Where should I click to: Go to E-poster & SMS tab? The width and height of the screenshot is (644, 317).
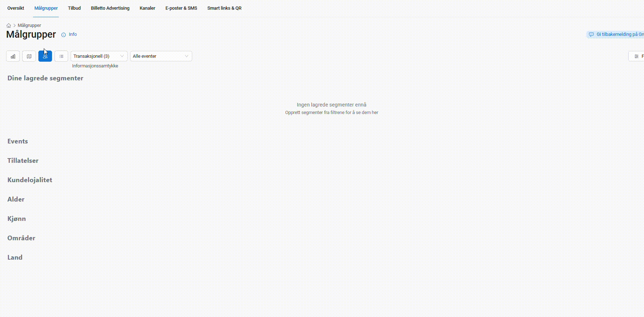point(181,8)
